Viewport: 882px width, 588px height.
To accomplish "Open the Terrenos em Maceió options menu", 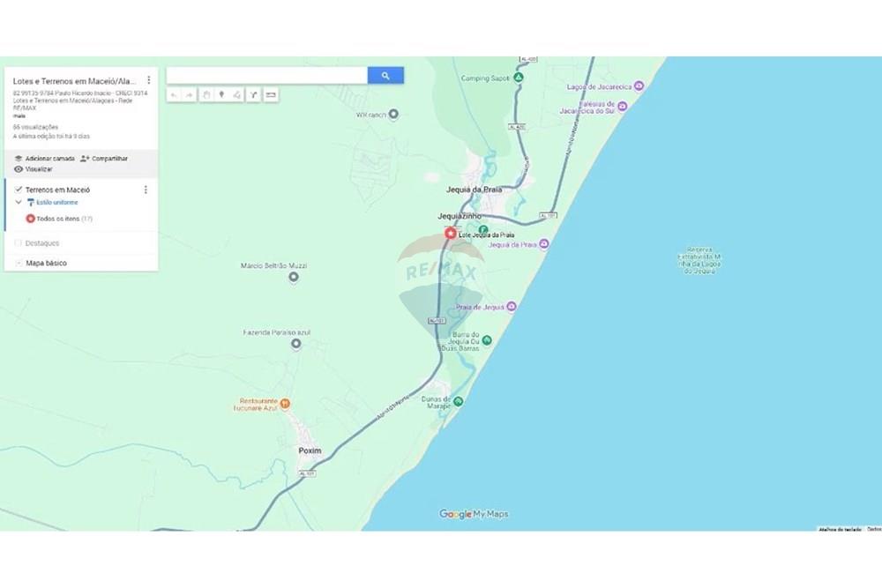I will [x=146, y=190].
